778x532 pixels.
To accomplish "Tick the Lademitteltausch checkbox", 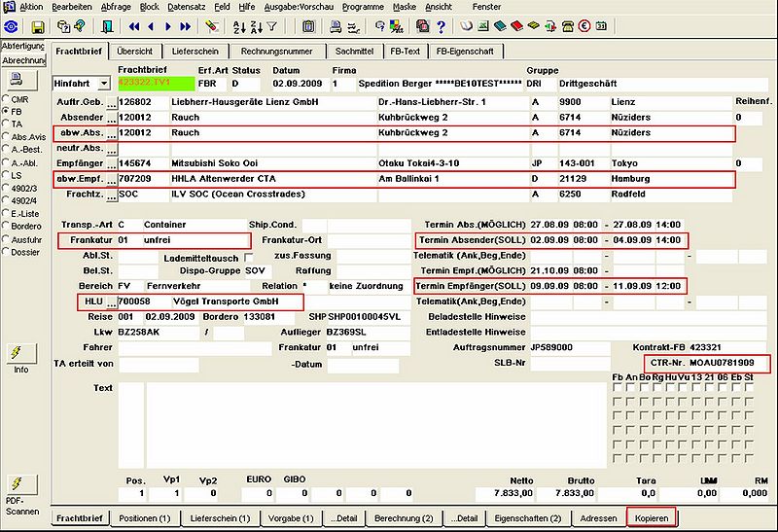I will [x=249, y=257].
